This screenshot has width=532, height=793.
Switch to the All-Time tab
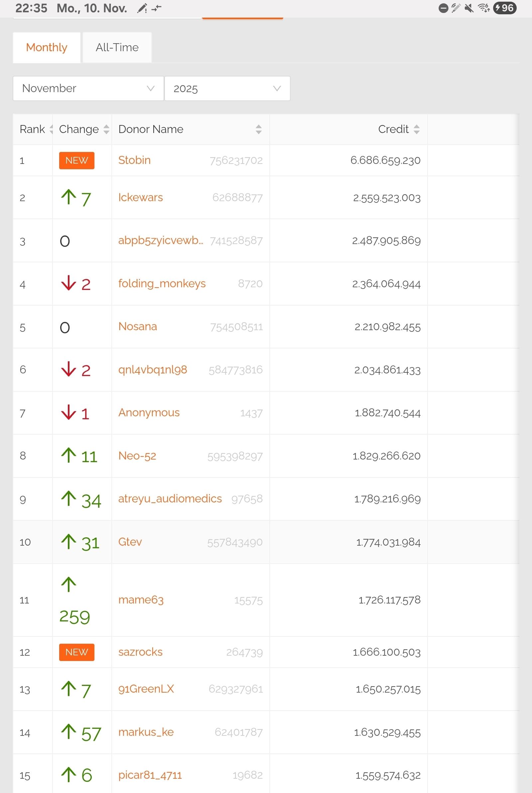117,48
